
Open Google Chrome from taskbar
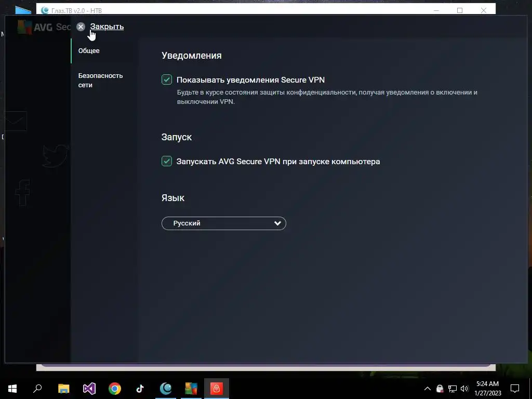pyautogui.click(x=115, y=389)
